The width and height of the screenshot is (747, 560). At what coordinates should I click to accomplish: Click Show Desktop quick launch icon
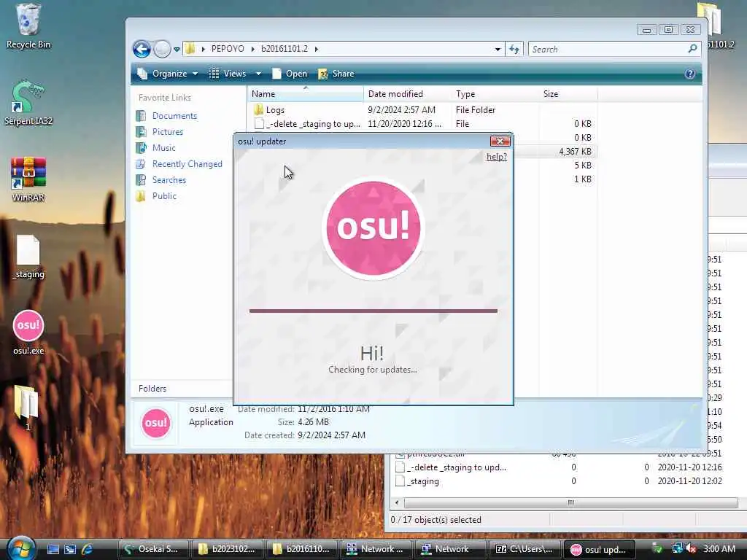(x=53, y=550)
